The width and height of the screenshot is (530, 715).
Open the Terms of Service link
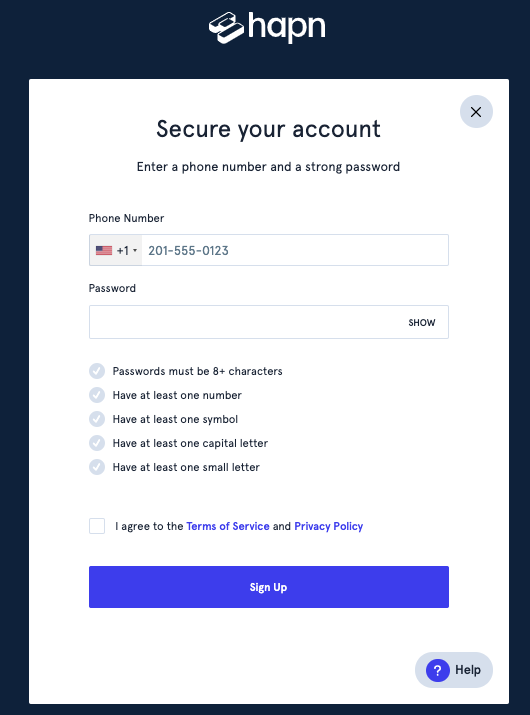[228, 526]
